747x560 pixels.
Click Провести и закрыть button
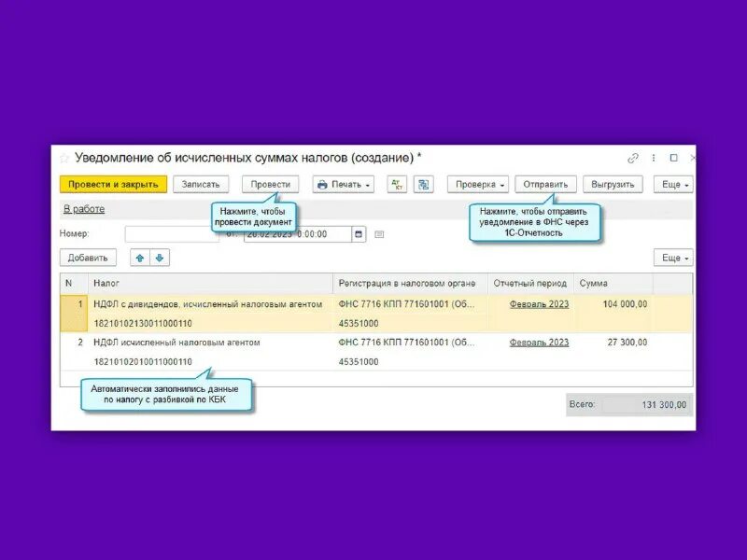pyautogui.click(x=113, y=184)
